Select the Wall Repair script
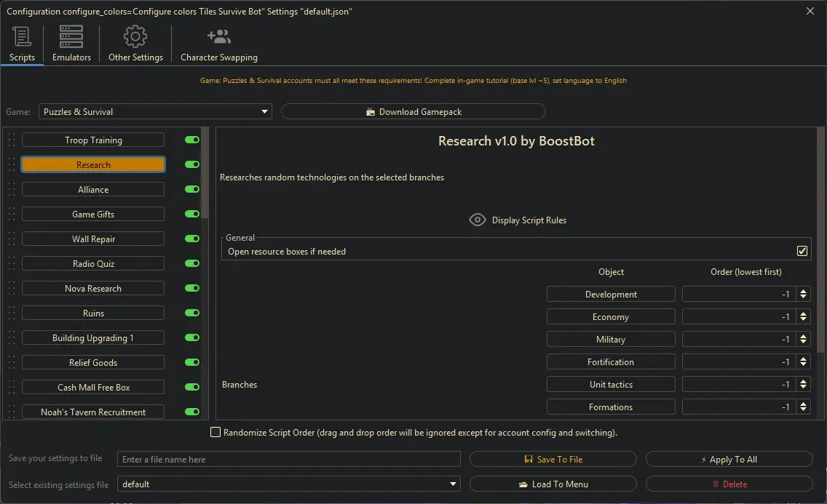827x504 pixels. point(93,239)
